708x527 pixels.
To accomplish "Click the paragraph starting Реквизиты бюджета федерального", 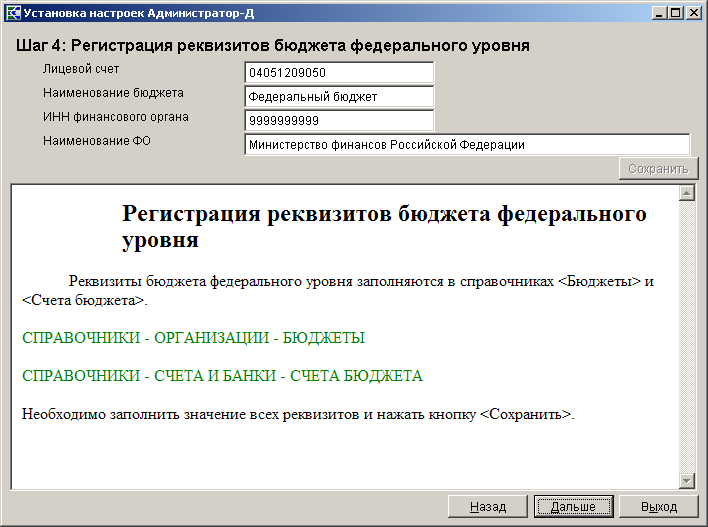I will tap(338, 290).
